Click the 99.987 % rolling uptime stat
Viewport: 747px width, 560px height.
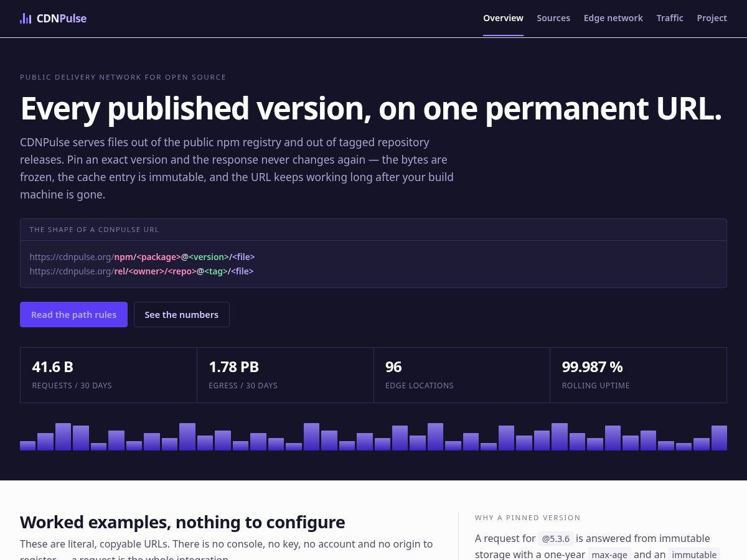click(638, 375)
